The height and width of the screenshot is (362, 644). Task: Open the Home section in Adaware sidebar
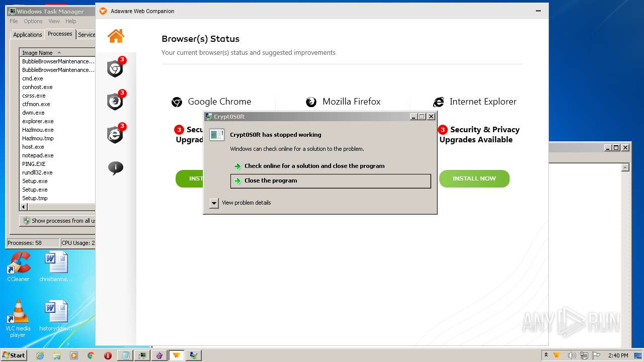pos(116,36)
